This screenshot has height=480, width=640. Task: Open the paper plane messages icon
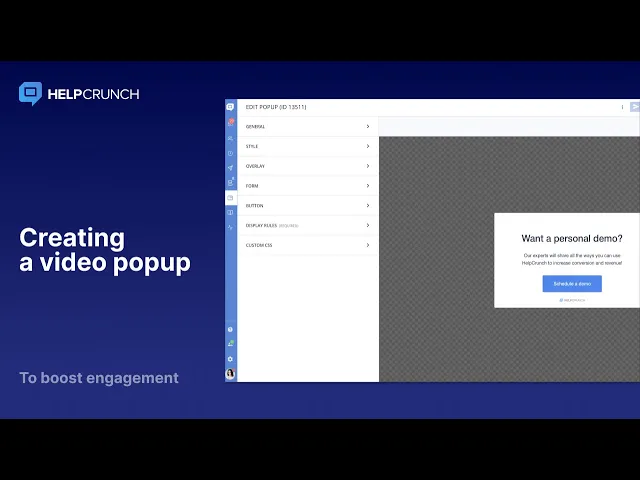click(230, 168)
